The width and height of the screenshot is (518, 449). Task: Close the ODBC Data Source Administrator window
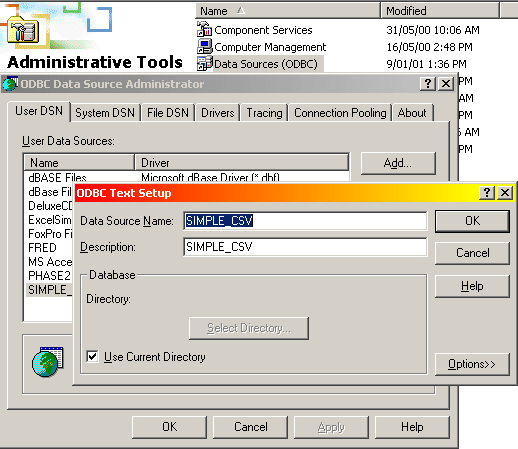[446, 84]
